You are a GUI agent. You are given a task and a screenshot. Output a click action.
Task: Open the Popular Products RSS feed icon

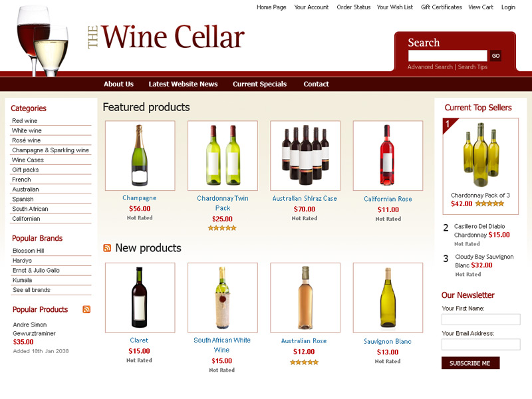pyautogui.click(x=86, y=309)
